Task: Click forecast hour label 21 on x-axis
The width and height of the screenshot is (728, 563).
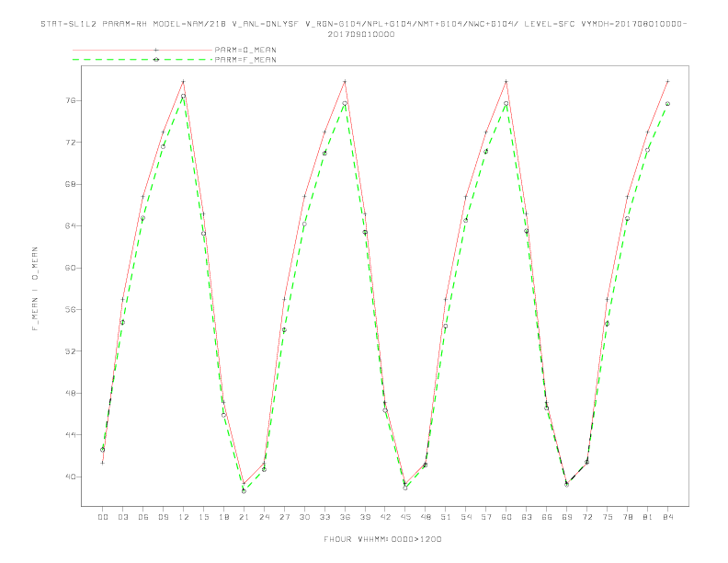Action: [x=244, y=517]
